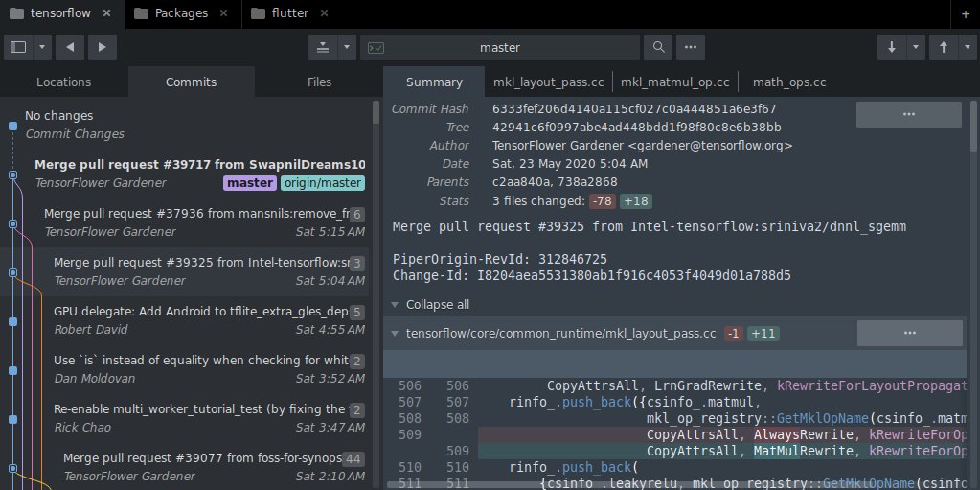Click parent commit c2aa840a link
This screenshot has height=490, width=980.
(518, 182)
